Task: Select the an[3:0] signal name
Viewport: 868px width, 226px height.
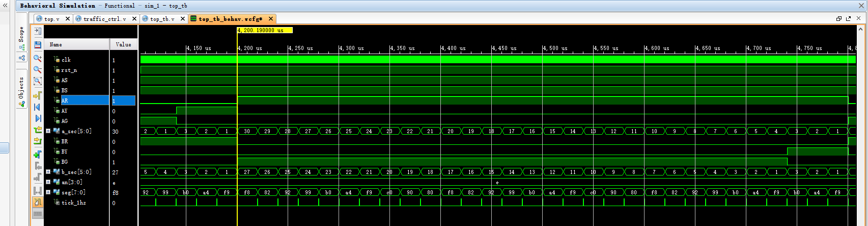Action: [x=72, y=182]
